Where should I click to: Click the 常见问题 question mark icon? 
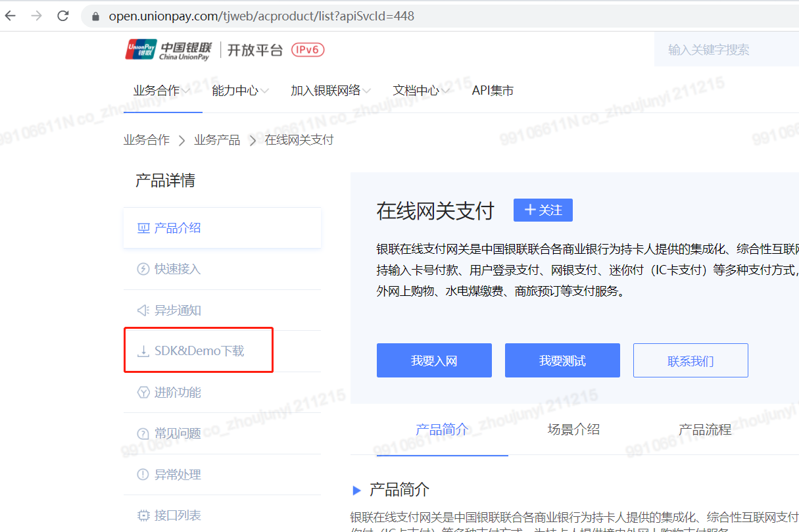pos(143,433)
